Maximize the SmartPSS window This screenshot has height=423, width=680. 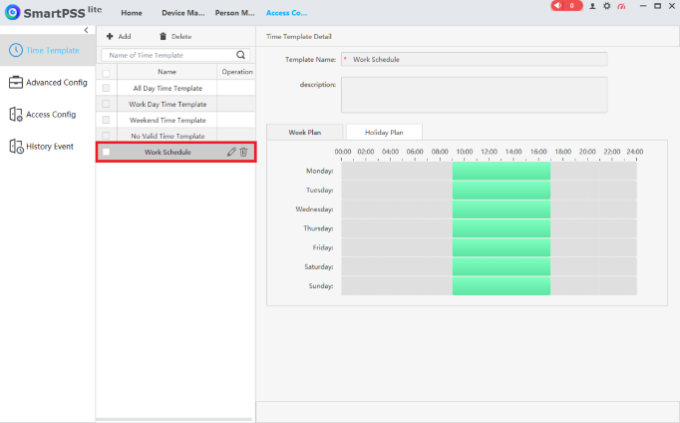[657, 6]
